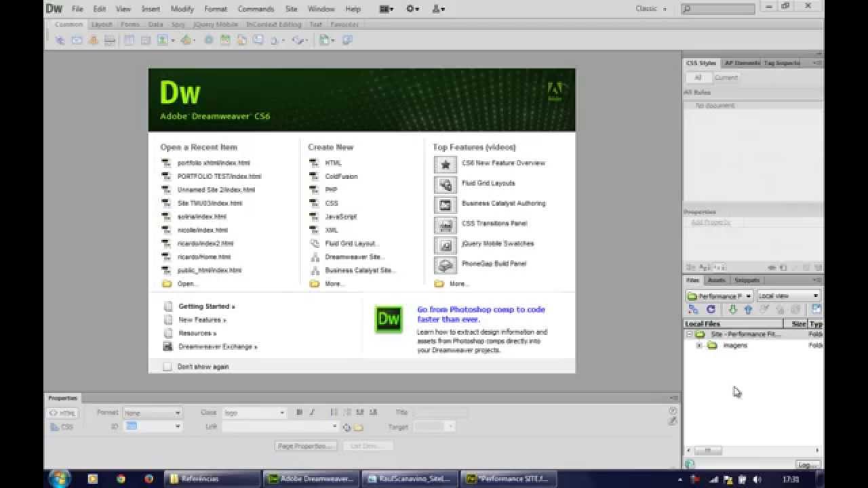This screenshot has height=488, width=868.
Task: Open the Layout dropdown in application bar
Action: [x=387, y=9]
